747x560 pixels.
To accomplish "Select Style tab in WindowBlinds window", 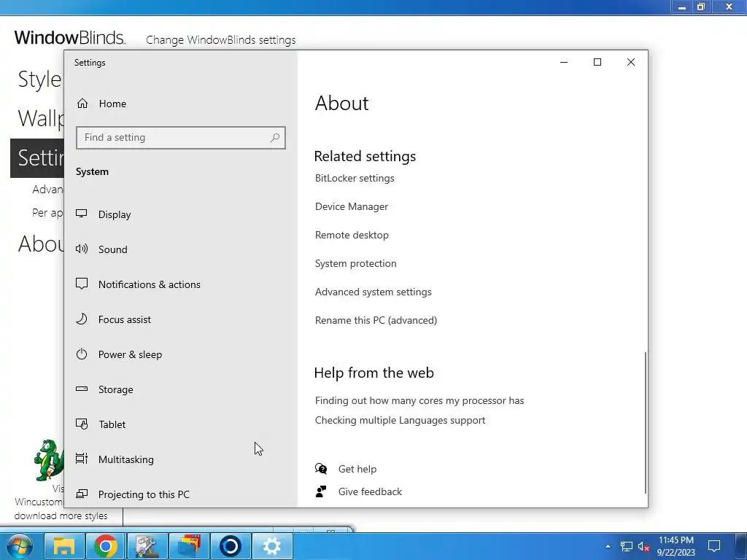I will tap(39, 79).
